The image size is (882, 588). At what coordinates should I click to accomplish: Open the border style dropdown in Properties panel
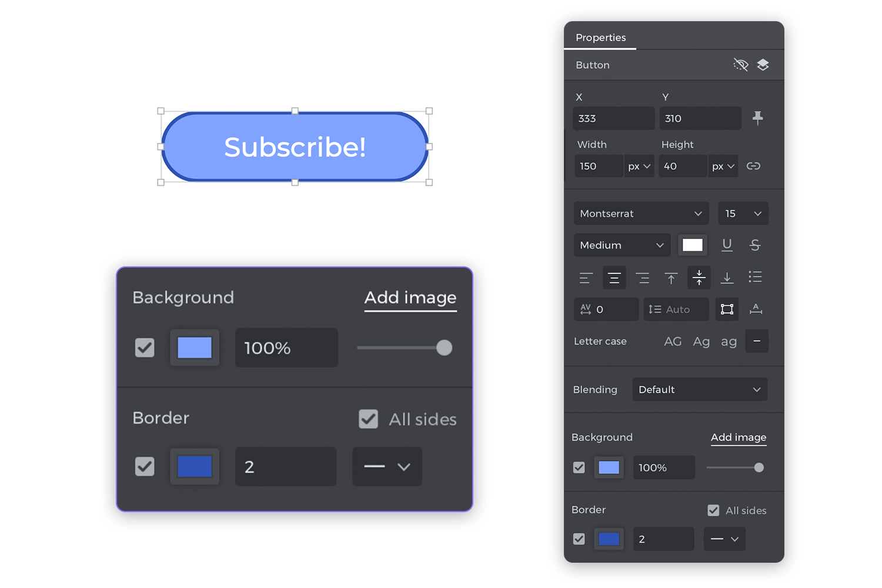[x=724, y=539]
